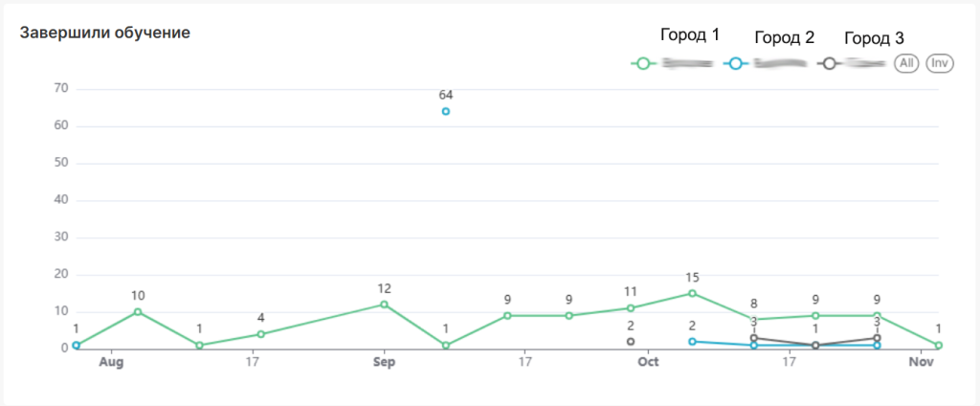Viewport: 980px width, 406px height.
Task: Click the Inv legend button
Action: coord(940,64)
